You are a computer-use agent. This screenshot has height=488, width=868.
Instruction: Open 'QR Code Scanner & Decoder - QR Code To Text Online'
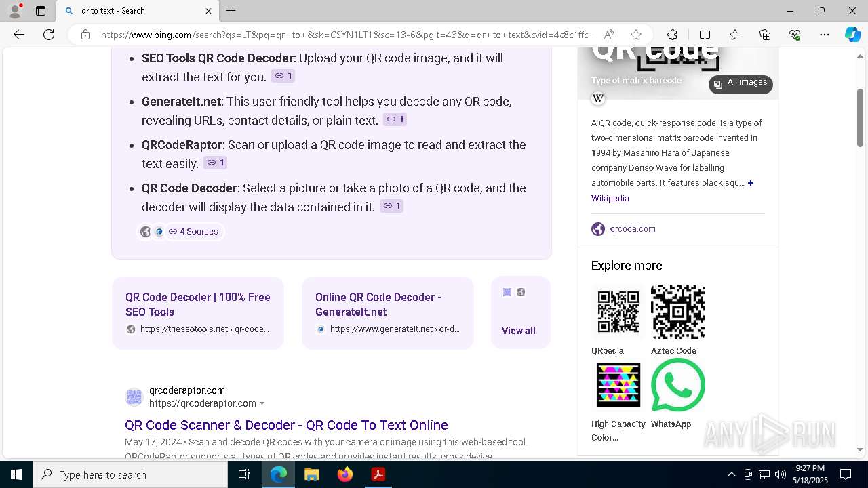(x=286, y=425)
